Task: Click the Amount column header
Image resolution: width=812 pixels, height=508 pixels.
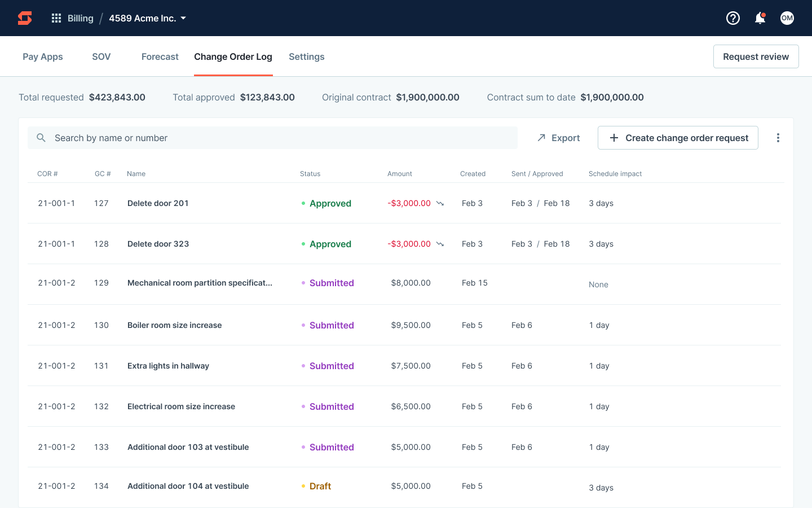Action: (400, 174)
